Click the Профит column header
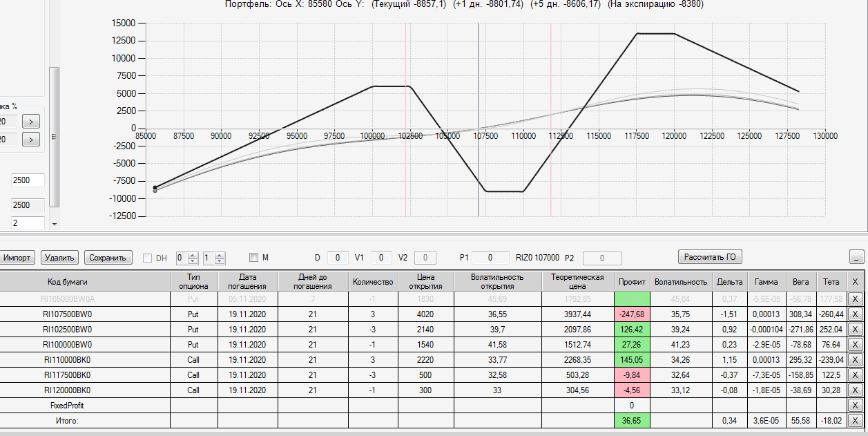Screen dimensions: 868x436 [x=633, y=282]
